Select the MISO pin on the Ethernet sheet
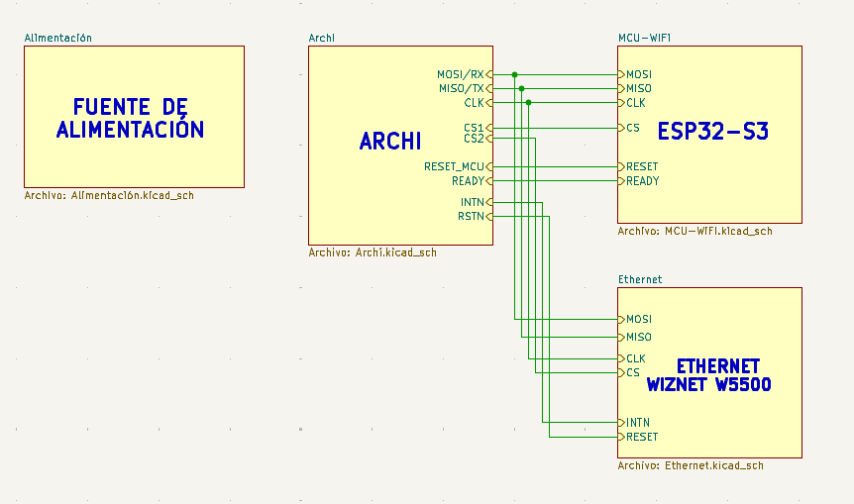The image size is (854, 504). pos(635,337)
